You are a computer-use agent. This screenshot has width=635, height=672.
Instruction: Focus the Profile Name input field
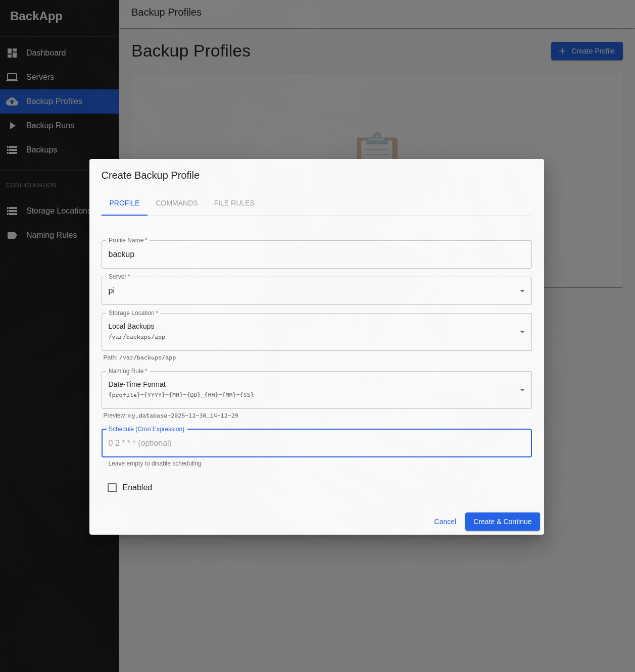point(317,254)
